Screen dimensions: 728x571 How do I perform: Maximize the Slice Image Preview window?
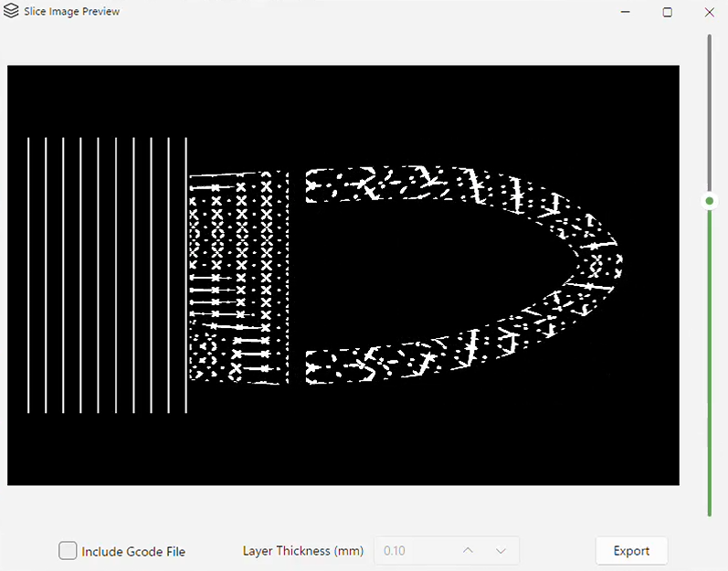tap(667, 12)
